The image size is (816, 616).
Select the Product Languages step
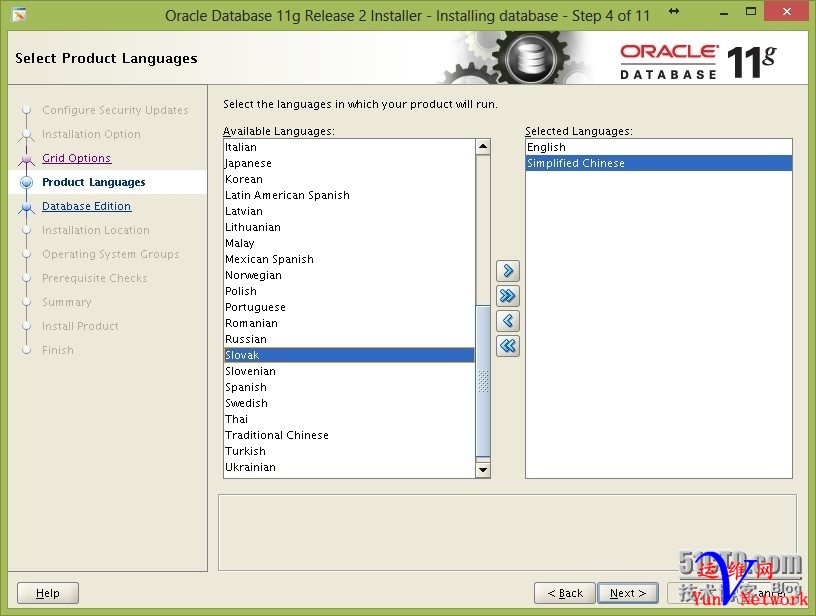click(94, 182)
